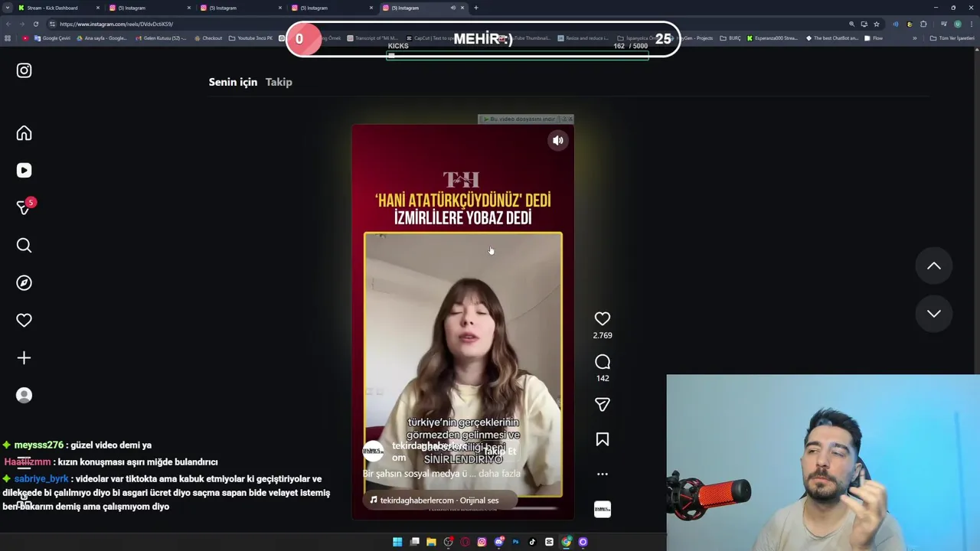This screenshot has height=551, width=980.
Task: Reload the current page
Action: [35, 24]
